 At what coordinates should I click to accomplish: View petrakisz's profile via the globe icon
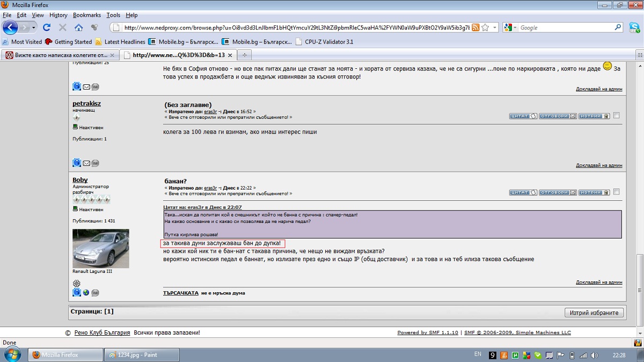[x=77, y=163]
